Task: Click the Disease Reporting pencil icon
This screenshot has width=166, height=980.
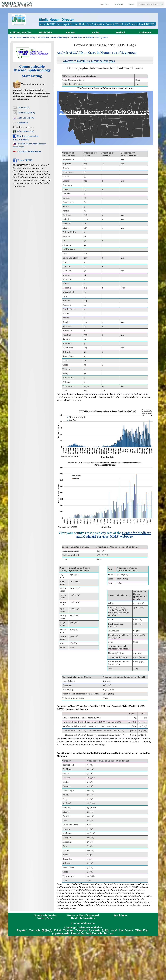Action: click(15, 113)
